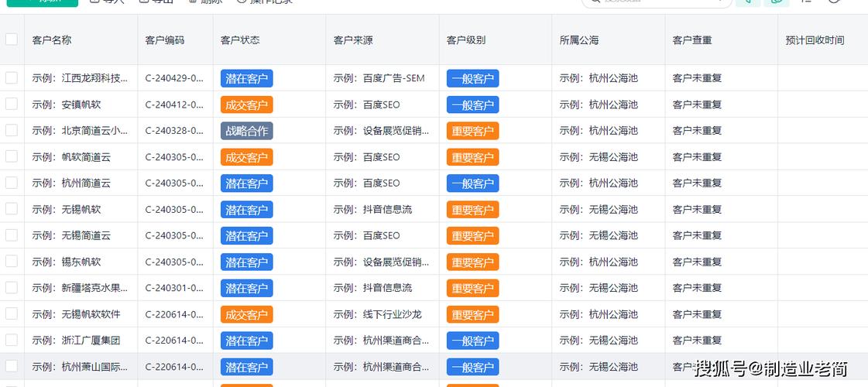Click the 客户来源 column header
Image resolution: width=868 pixels, height=387 pixels.
click(353, 40)
